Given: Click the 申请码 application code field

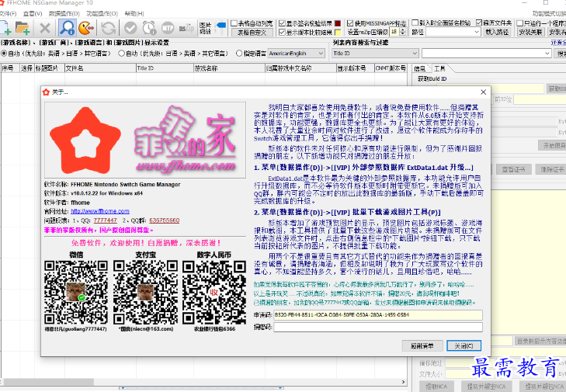Looking at the screenshot, I should pyautogui.click(x=378, y=314).
